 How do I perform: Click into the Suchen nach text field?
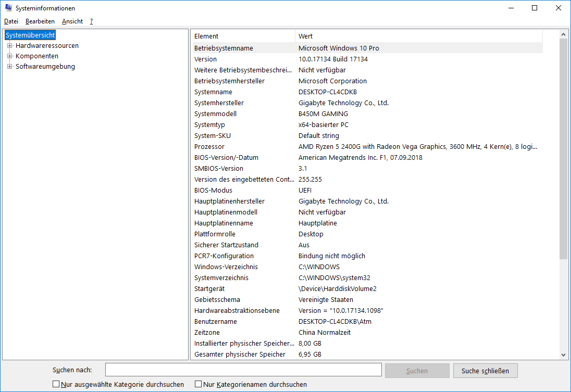[243, 370]
